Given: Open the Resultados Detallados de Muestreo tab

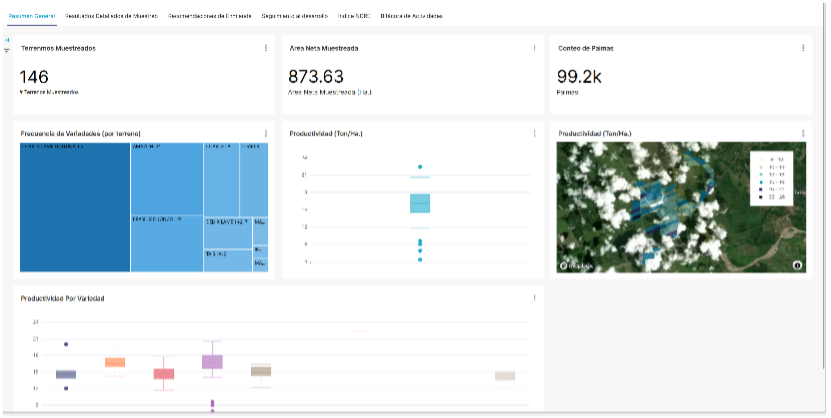Looking at the screenshot, I should pos(111,17).
